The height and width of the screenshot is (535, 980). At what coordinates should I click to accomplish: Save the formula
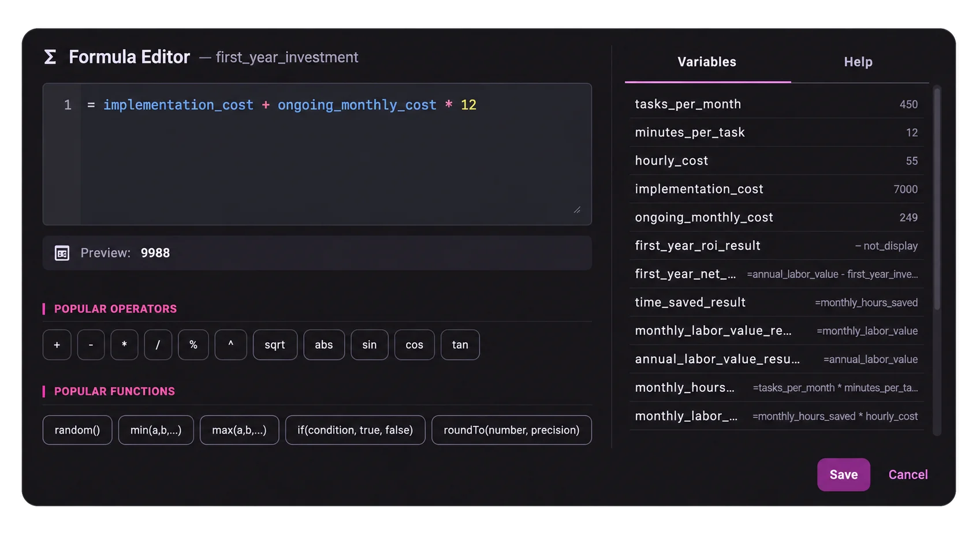(844, 474)
